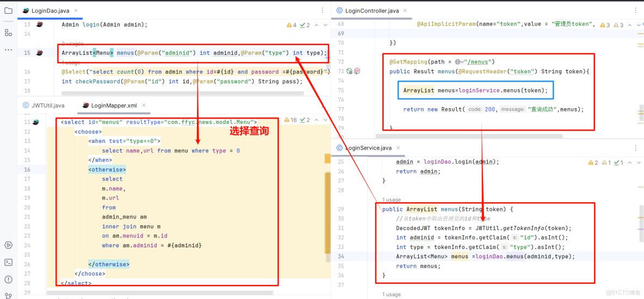Go to previous highlighted problem in LoginMapper.xml
The height and width of the screenshot is (299, 644).
pyautogui.click(x=316, y=120)
